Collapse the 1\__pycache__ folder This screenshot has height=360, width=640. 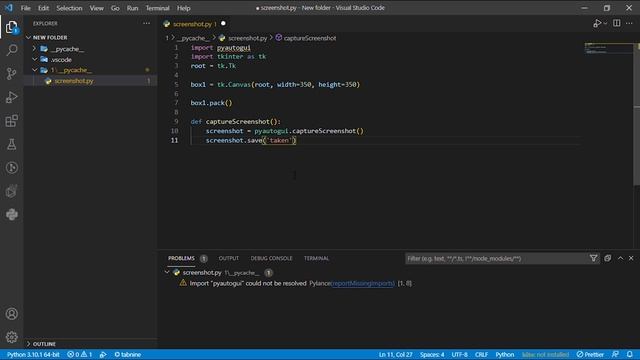click(x=35, y=70)
